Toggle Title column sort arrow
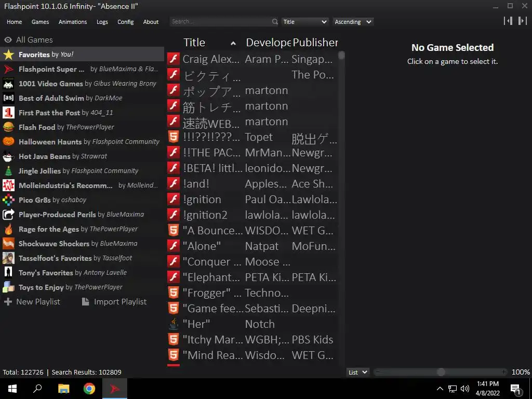 point(233,43)
